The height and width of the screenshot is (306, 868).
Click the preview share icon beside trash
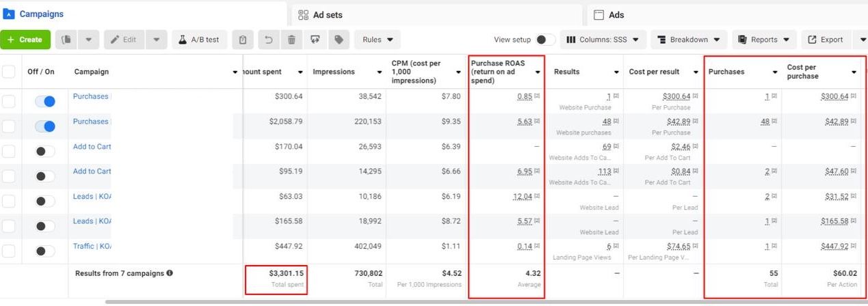(x=315, y=40)
